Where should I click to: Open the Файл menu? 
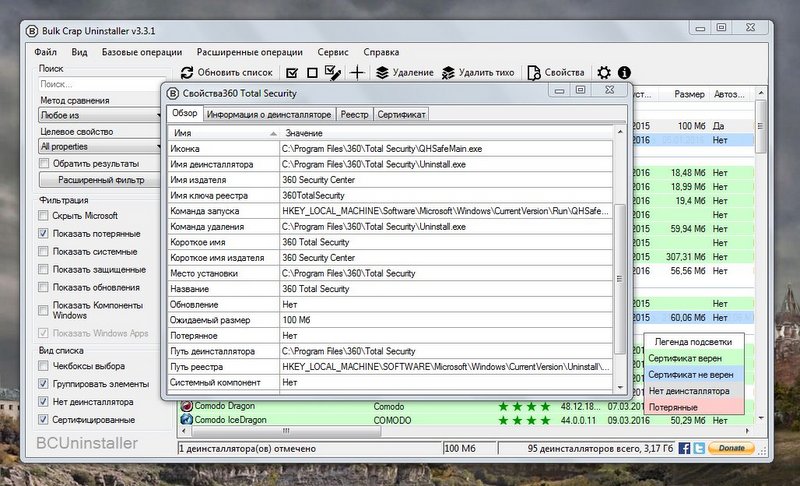pos(45,52)
